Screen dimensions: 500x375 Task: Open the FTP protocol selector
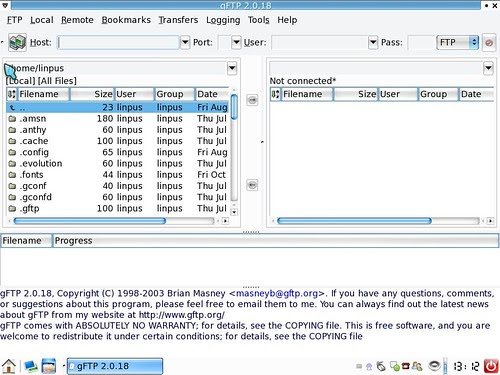click(x=458, y=42)
